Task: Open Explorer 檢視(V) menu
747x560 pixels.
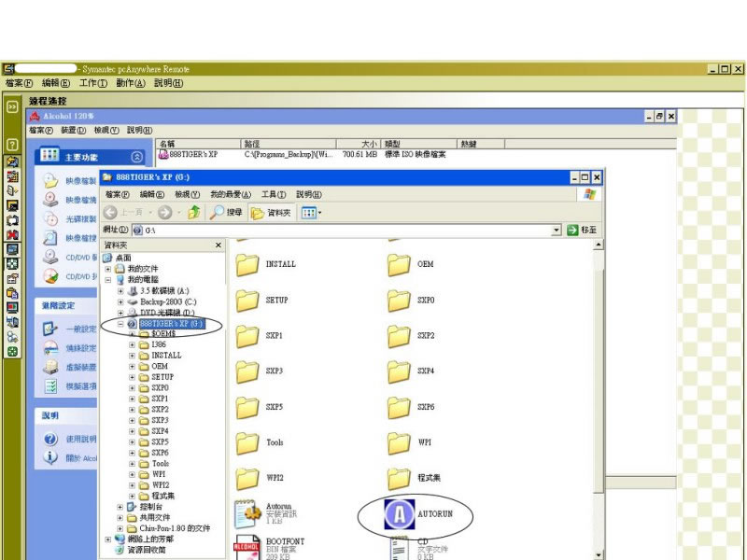Action: (x=187, y=194)
